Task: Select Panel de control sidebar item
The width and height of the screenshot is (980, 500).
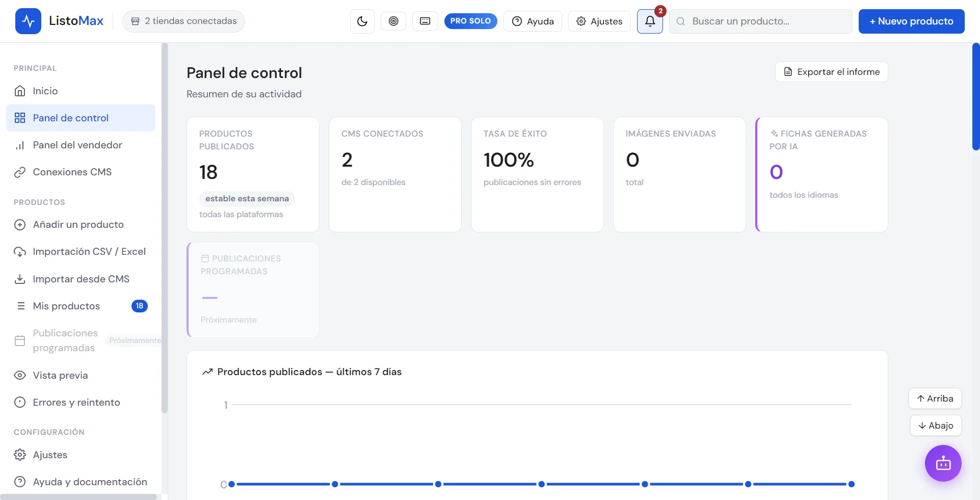Action: coord(81,118)
